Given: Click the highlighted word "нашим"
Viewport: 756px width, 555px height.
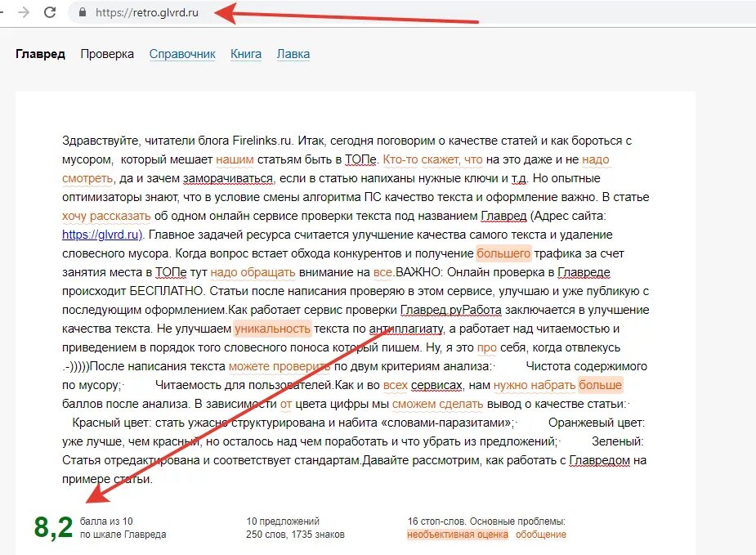Looking at the screenshot, I should pyautogui.click(x=235, y=159).
